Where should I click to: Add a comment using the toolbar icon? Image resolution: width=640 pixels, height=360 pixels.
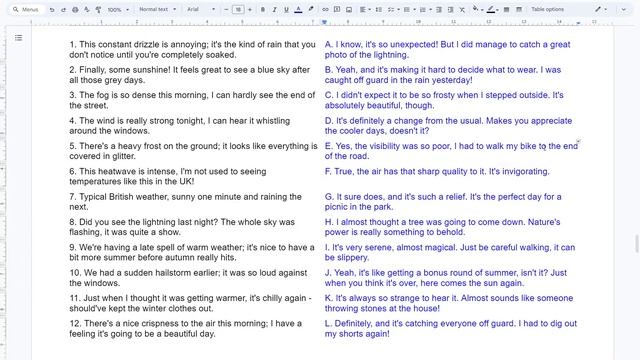(x=337, y=9)
